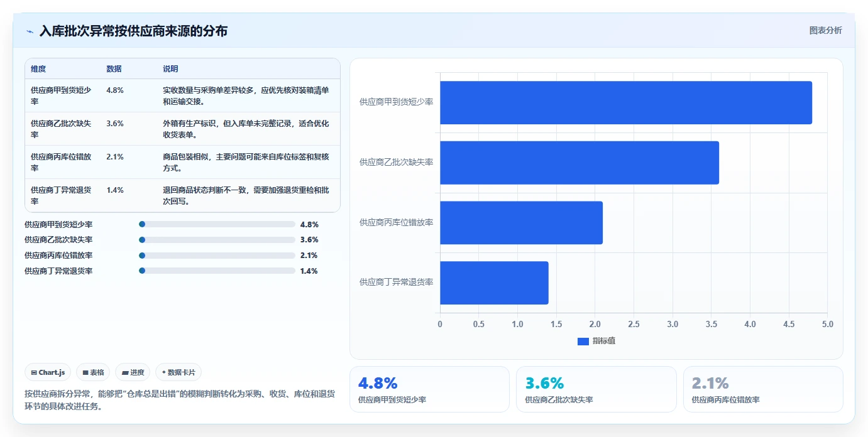Image resolution: width=868 pixels, height=437 pixels.
Task: Select table cell 供应商甲到货短少率
Action: tap(62, 95)
